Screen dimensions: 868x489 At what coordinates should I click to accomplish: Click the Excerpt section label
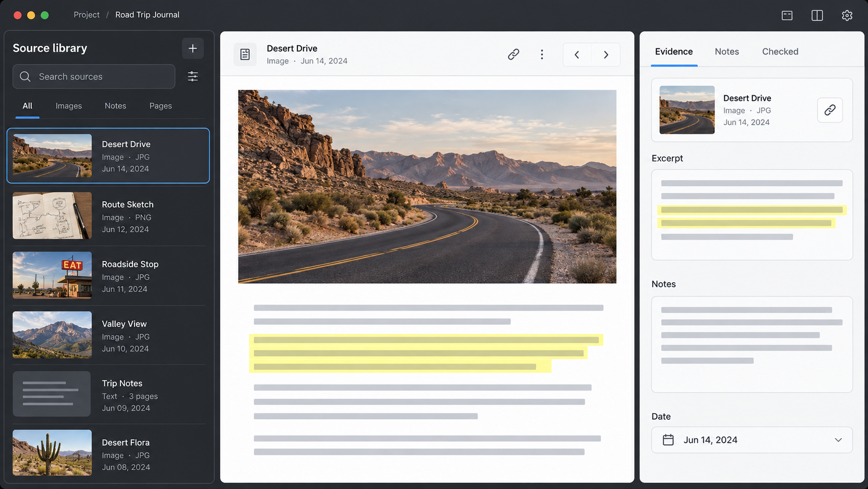667,158
